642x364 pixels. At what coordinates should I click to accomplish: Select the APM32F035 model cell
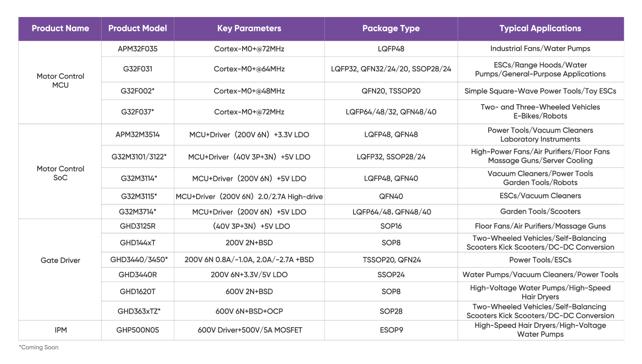coord(138,49)
